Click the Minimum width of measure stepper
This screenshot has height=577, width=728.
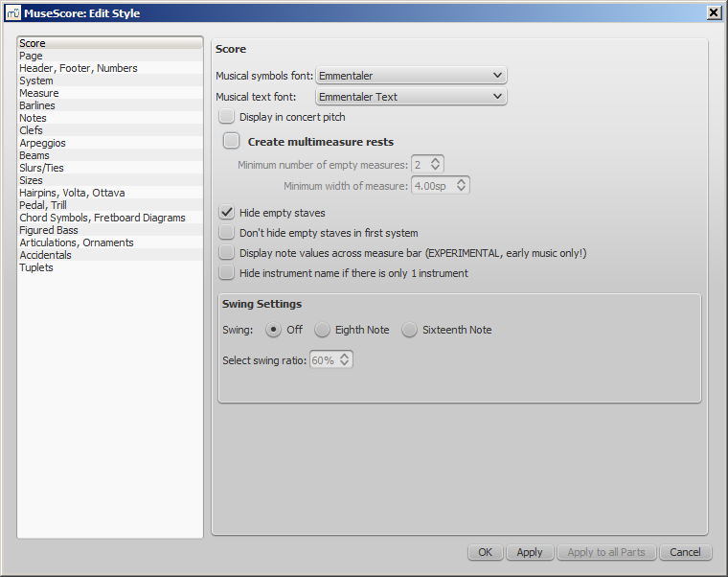coord(461,185)
